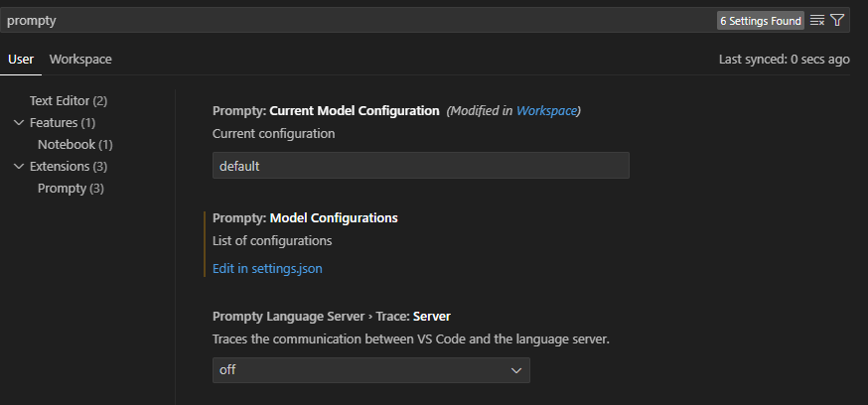
Task: Select Extensions (3) in settings tree
Action: (x=69, y=166)
